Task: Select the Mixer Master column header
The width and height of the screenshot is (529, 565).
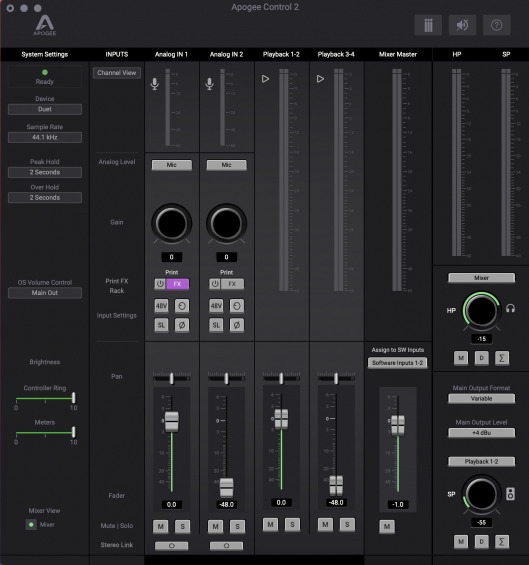Action: click(x=398, y=54)
